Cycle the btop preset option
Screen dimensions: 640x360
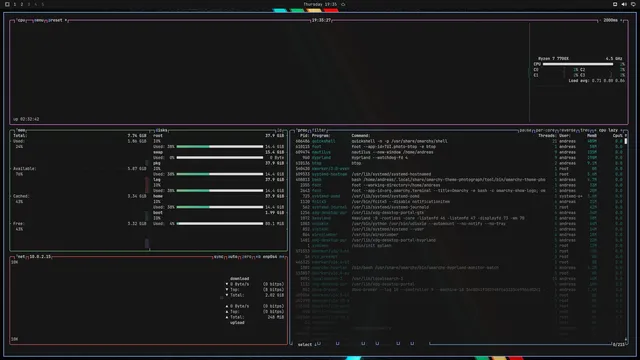point(57,20)
